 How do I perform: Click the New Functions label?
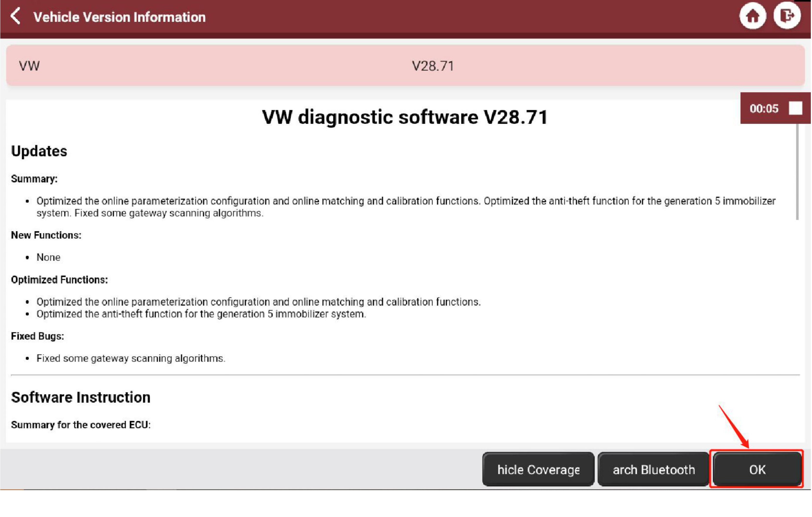click(x=46, y=235)
